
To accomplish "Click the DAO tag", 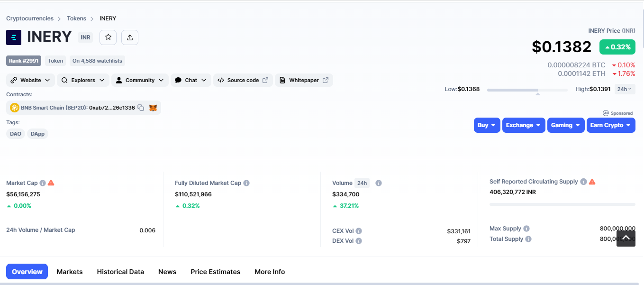I will (x=16, y=134).
